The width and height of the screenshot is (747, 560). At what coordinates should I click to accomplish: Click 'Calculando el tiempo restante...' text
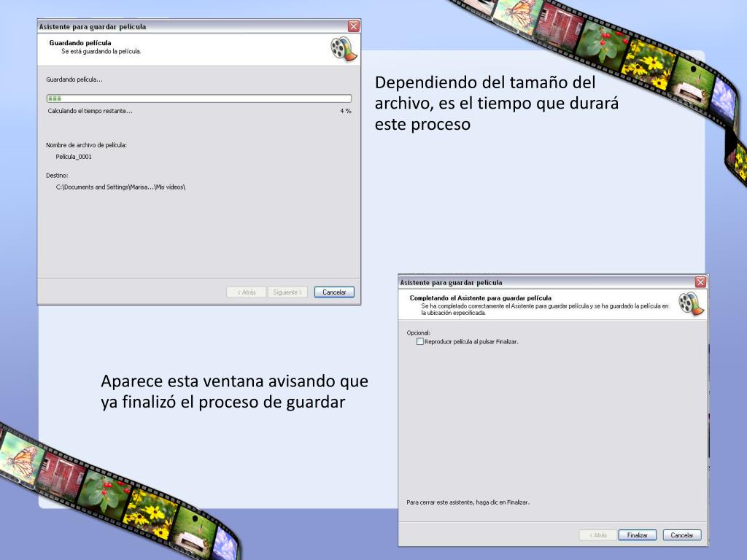[x=90, y=111]
